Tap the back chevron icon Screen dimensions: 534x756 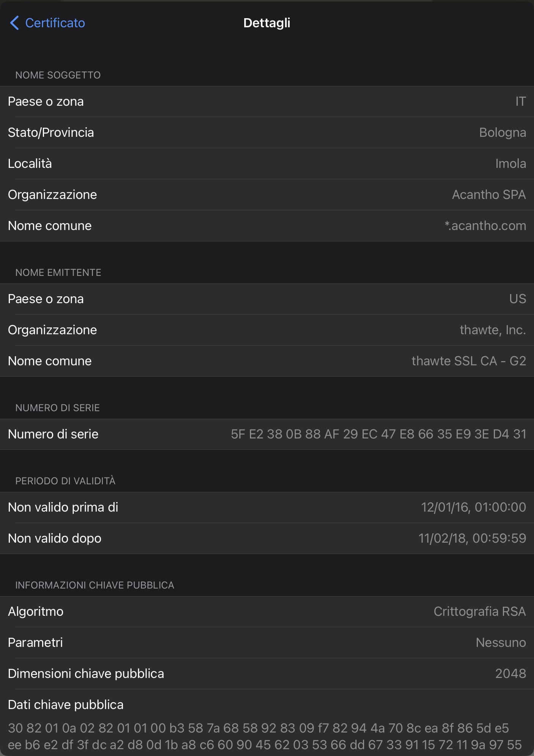(x=14, y=23)
